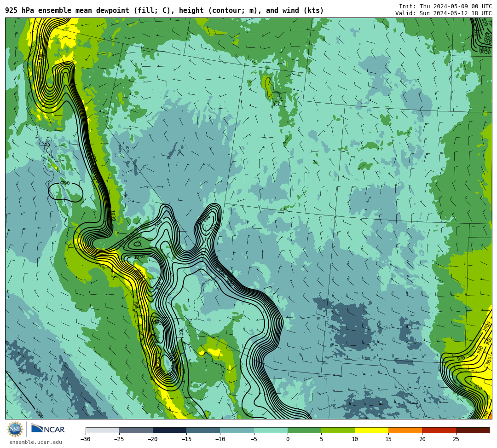Viewport: 497px width, 448px height.
Task: Pick the dark navy -20 to -15 colorbar swatch
Action: 169,430
